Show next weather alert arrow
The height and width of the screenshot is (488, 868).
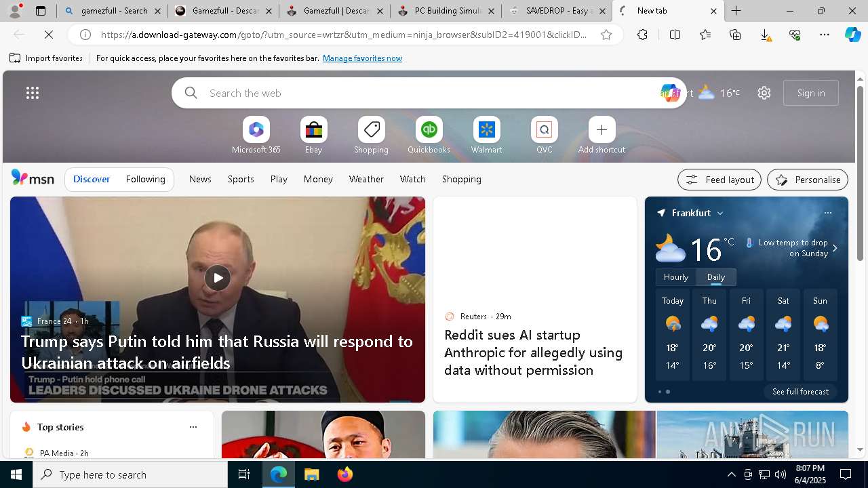pos(835,248)
